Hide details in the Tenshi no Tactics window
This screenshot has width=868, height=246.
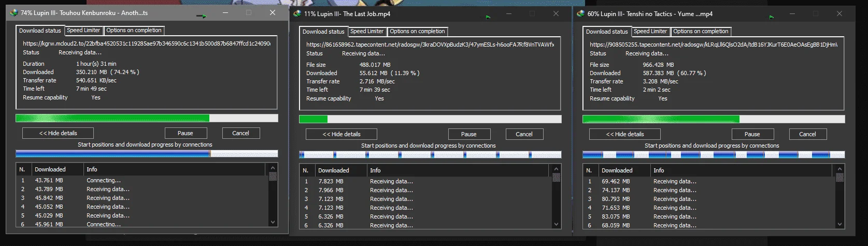(x=625, y=134)
